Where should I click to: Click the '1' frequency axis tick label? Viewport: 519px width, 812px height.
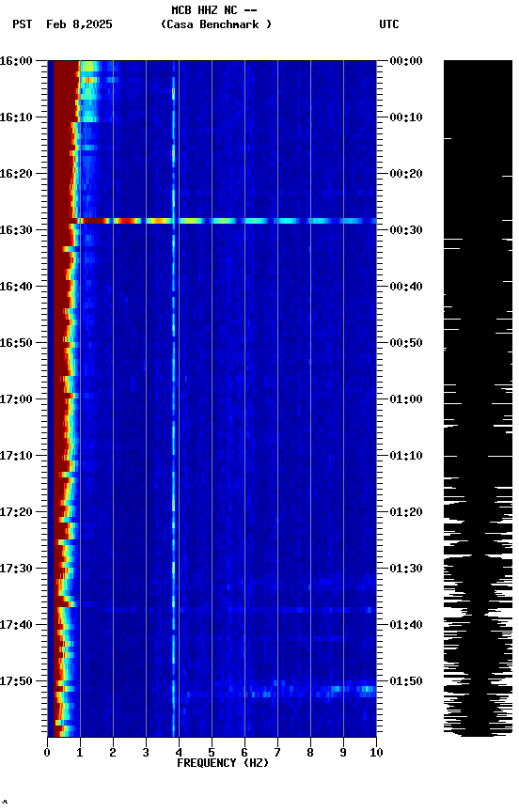pyautogui.click(x=80, y=753)
